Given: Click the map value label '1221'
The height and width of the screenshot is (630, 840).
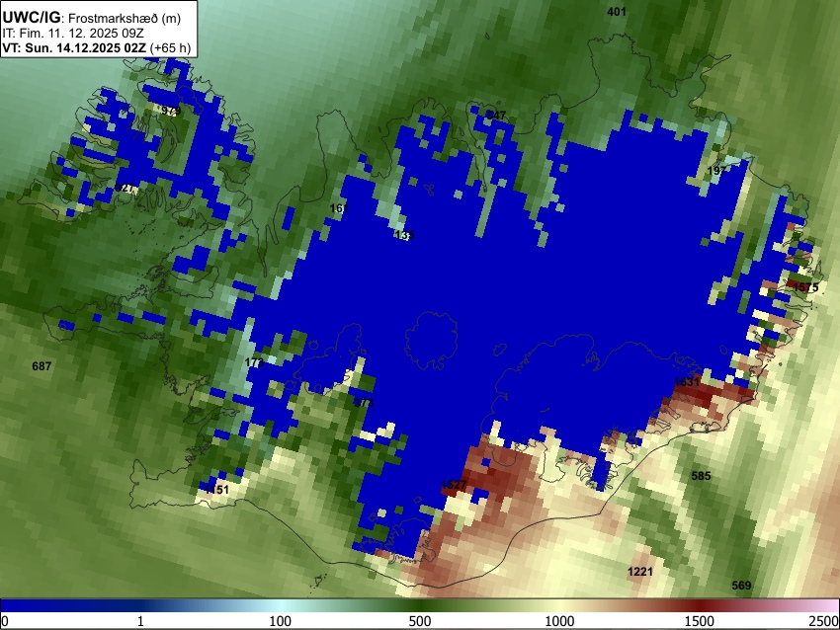Looking at the screenshot, I should 640,572.
